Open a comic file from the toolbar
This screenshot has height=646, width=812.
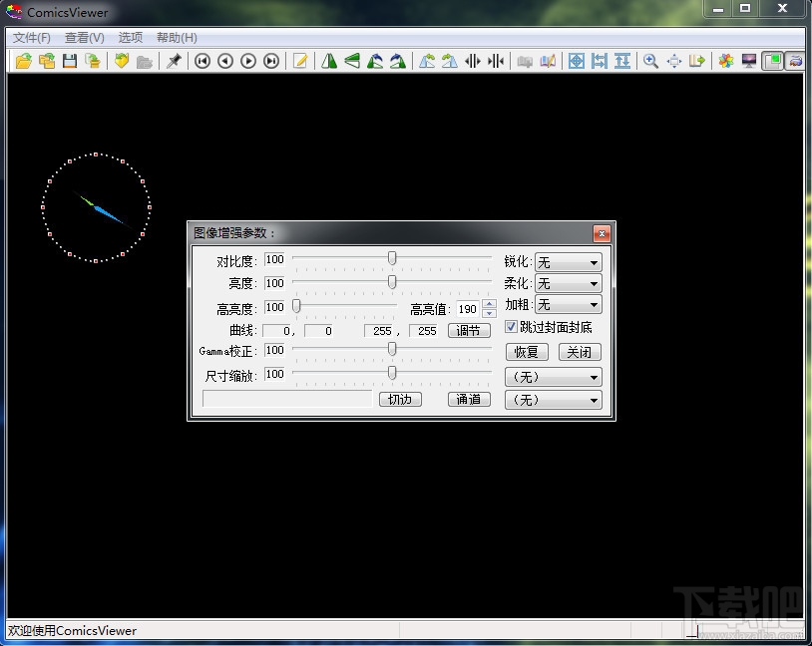coord(22,61)
